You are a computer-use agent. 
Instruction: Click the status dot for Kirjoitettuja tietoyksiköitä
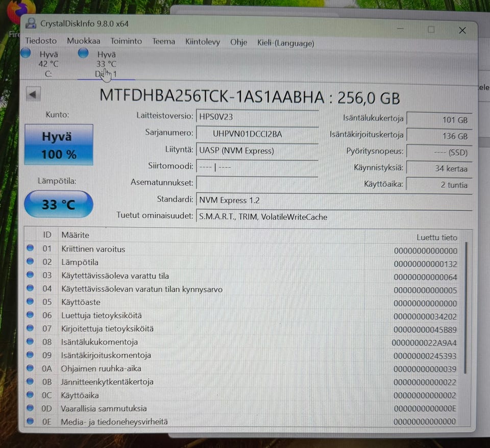30,328
